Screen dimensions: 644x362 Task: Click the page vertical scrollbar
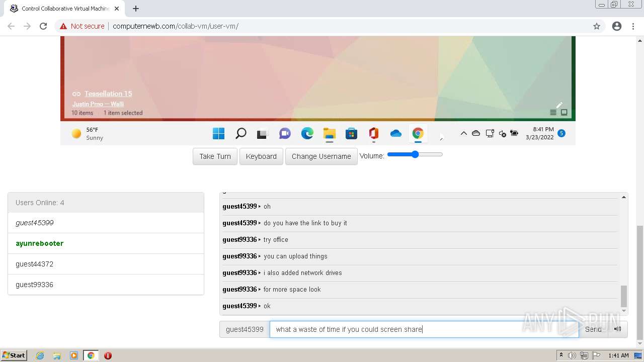click(639, 282)
